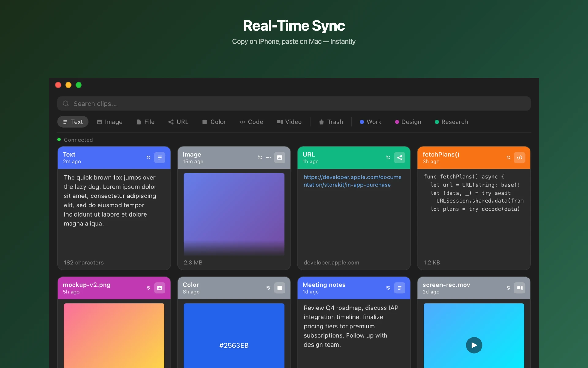Click the magnifier icon in search bar

pyautogui.click(x=66, y=104)
